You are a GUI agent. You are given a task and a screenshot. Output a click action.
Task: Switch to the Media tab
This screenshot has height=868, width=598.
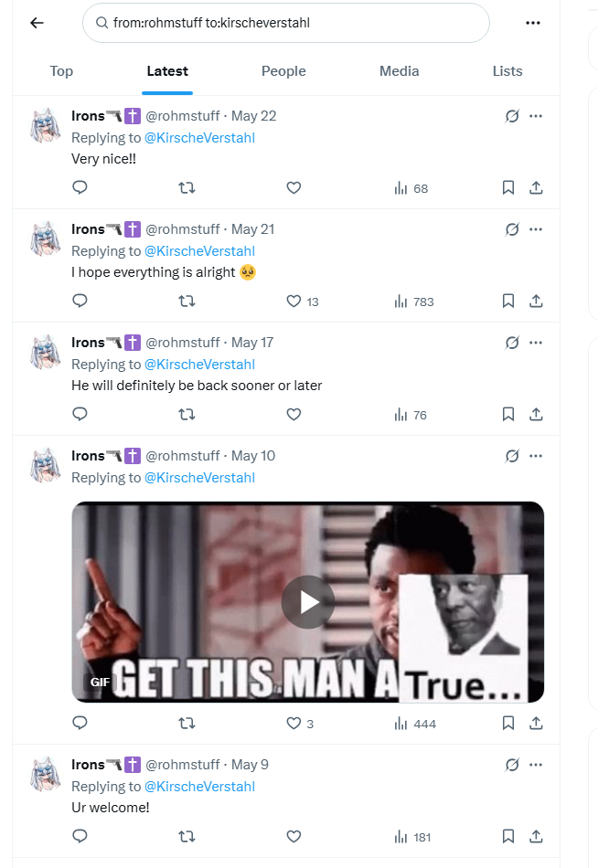[399, 71]
